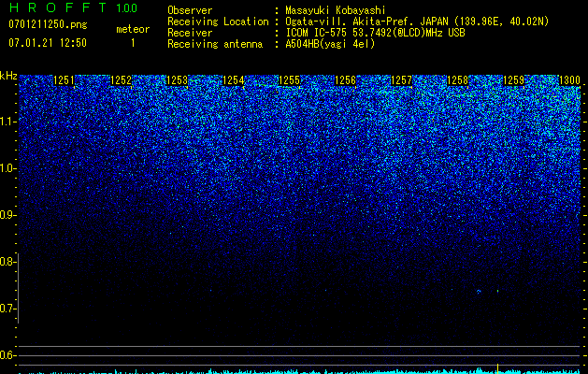This screenshot has height=374, width=588.
Task: Click the file name 0701211250.png
Action: [48, 24]
